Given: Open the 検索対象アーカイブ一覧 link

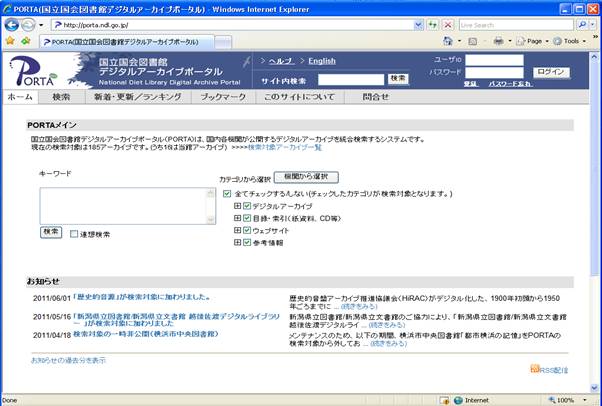Looking at the screenshot, I should coord(285,147).
